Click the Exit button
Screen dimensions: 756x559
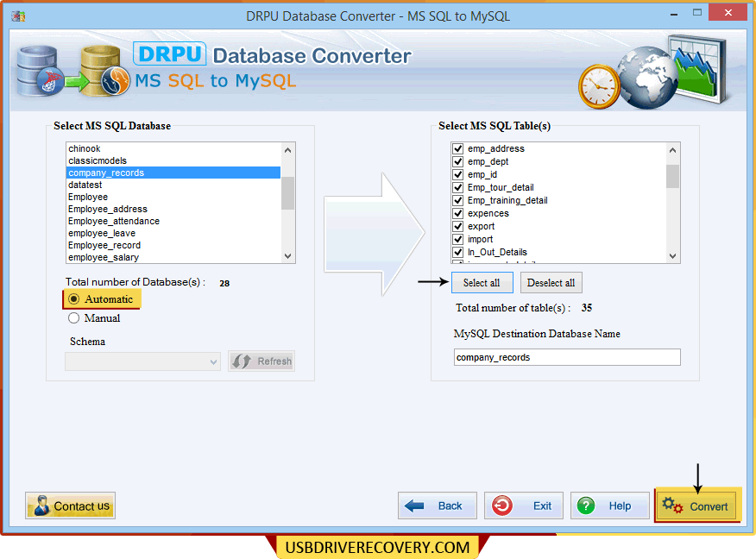pos(524,506)
